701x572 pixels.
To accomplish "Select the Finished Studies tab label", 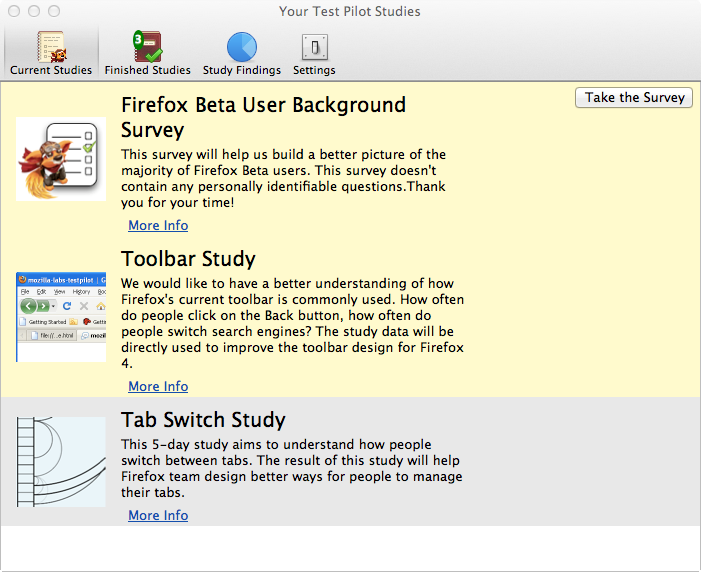I will (x=148, y=70).
